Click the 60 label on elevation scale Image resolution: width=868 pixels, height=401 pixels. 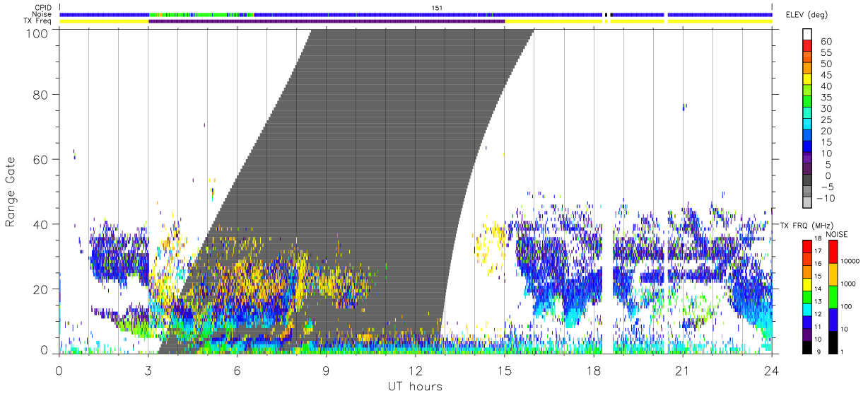coord(826,42)
